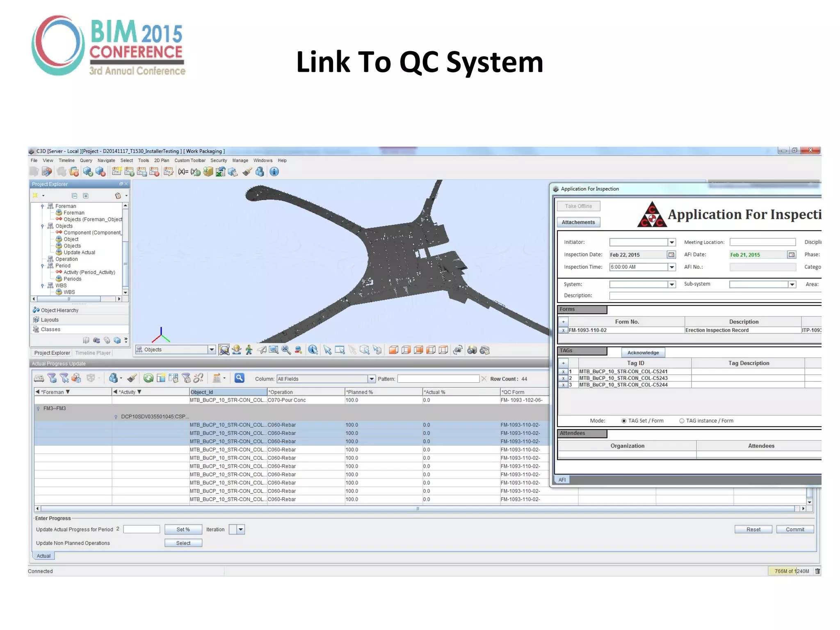The height and width of the screenshot is (630, 840).
Task: Click the data table horizontal scrollbar
Action: pyautogui.click(x=418, y=509)
